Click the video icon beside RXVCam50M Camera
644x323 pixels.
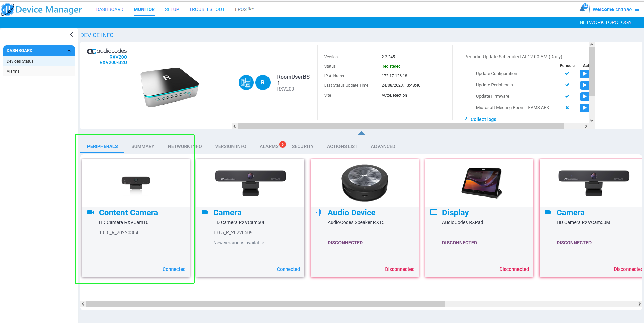point(548,212)
